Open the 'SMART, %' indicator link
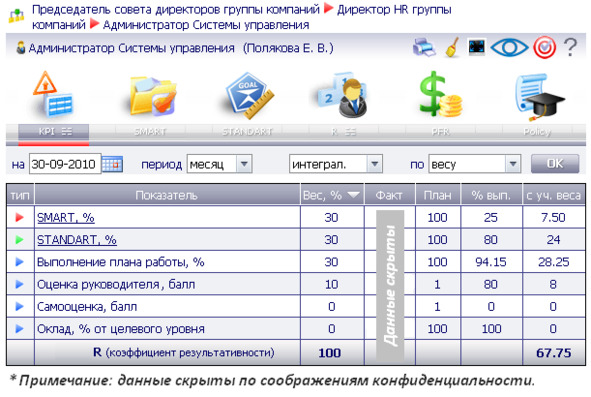The height and width of the screenshot is (397, 591). click(x=66, y=218)
